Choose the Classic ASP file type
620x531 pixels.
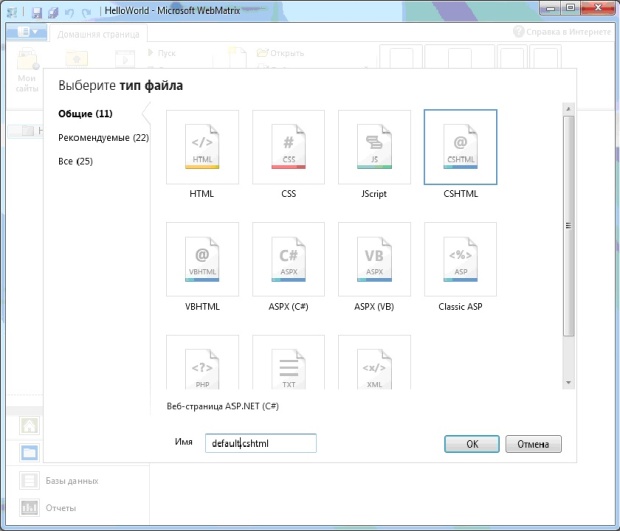point(460,259)
